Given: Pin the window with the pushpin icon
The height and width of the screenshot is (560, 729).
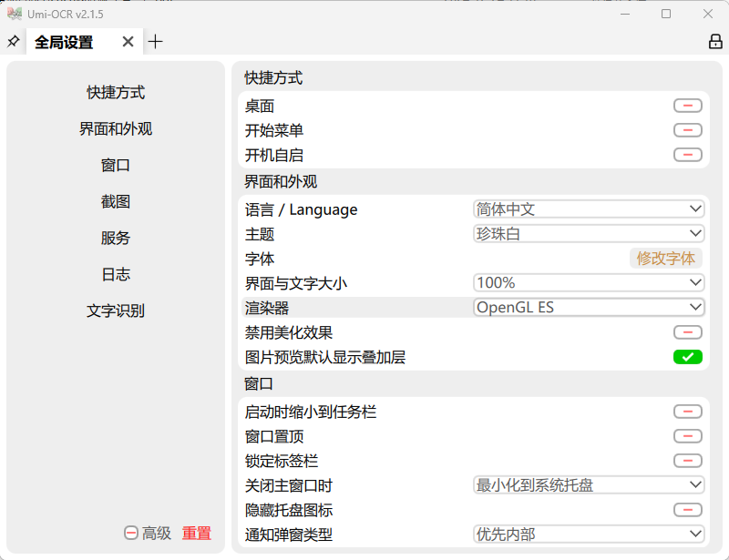Looking at the screenshot, I should [x=13, y=41].
